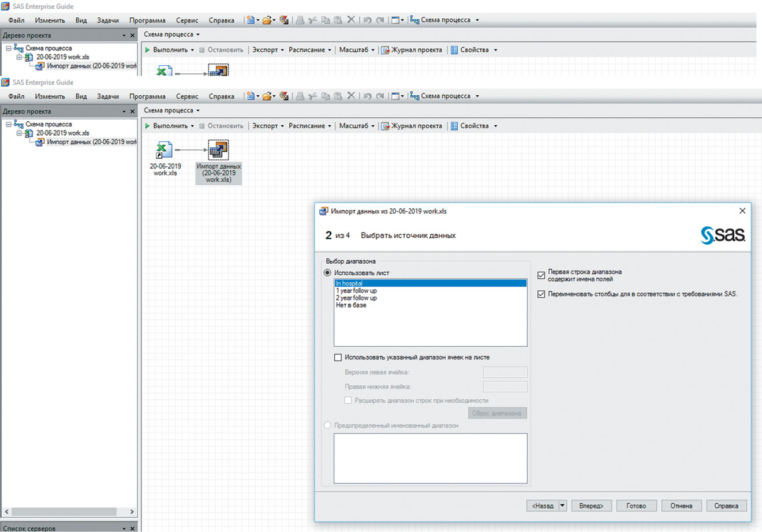This screenshot has height=532, width=762.
Task: Select the Импорт данных node icon in process flow
Action: pyautogui.click(x=218, y=150)
